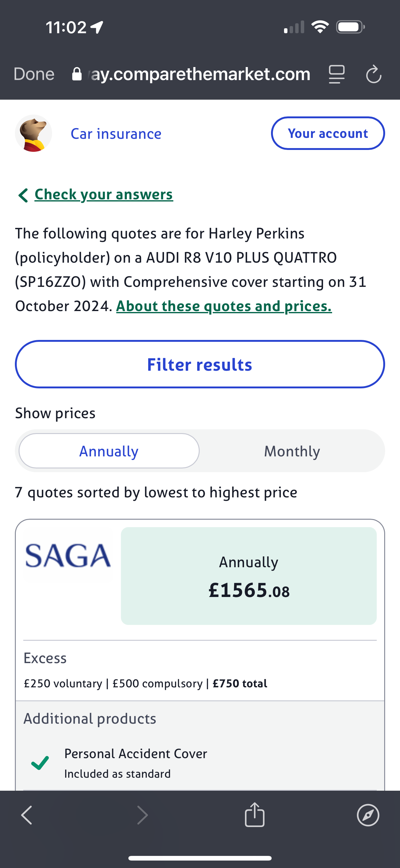This screenshot has height=868, width=400.
Task: Expand the Additional products section
Action: (x=90, y=719)
